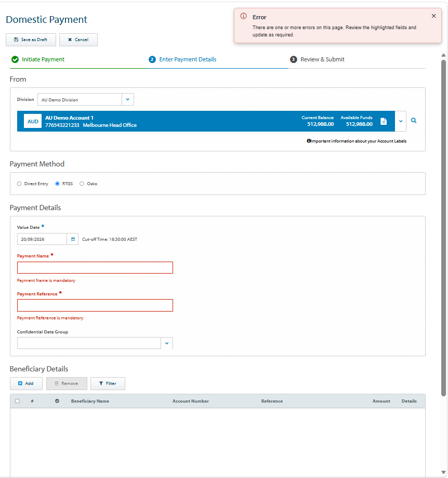
Task: Click the Account Number column header
Action: [x=191, y=401]
